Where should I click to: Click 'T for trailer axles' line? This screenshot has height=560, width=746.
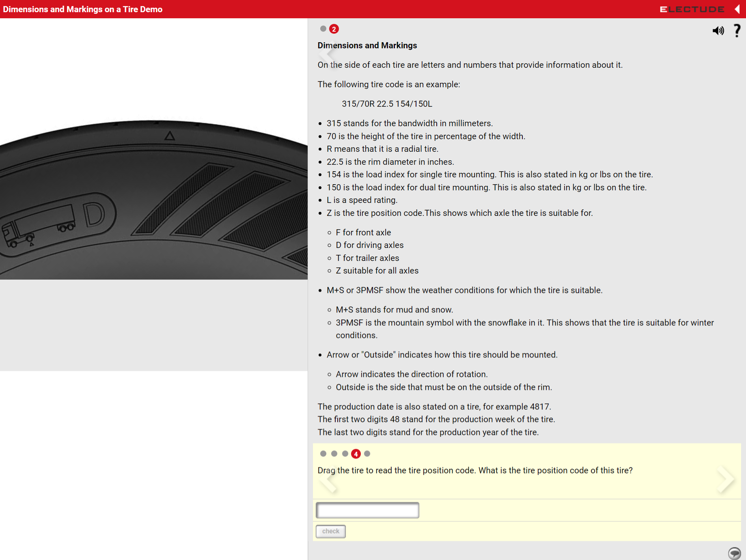click(x=367, y=258)
